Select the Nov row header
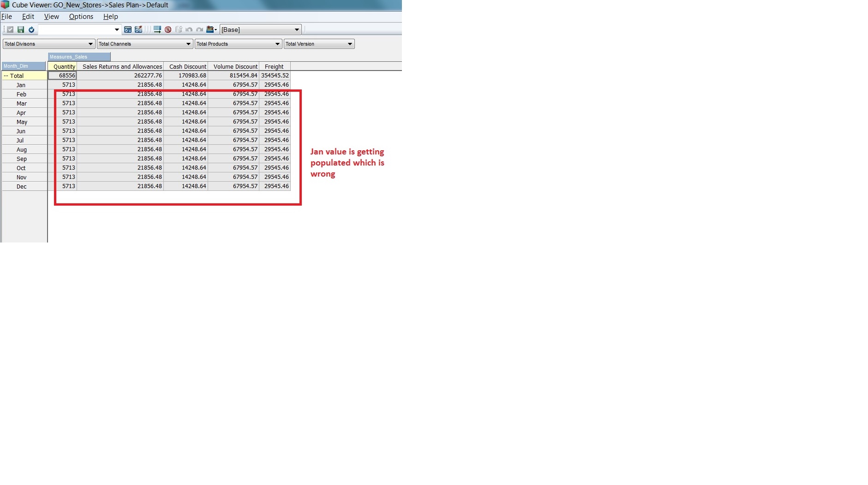 click(x=24, y=177)
